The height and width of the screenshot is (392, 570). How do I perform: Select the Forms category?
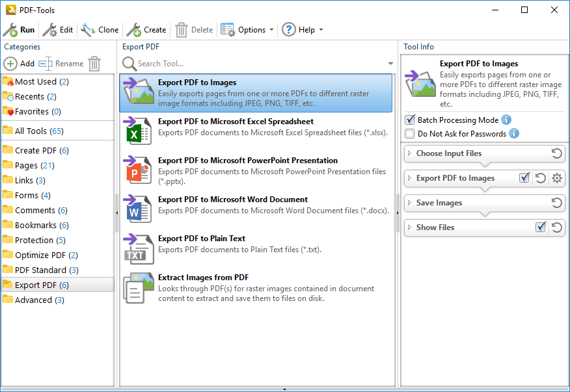point(57,195)
